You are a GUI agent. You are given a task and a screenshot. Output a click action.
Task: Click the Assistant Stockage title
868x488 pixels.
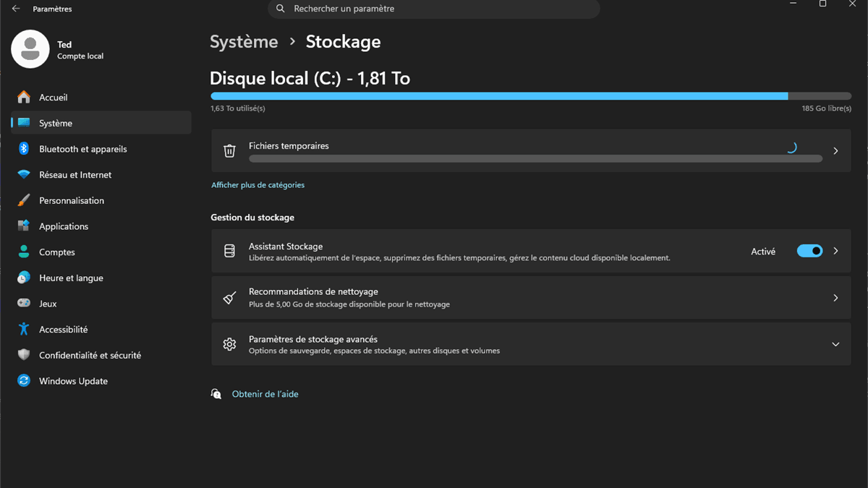(286, 247)
